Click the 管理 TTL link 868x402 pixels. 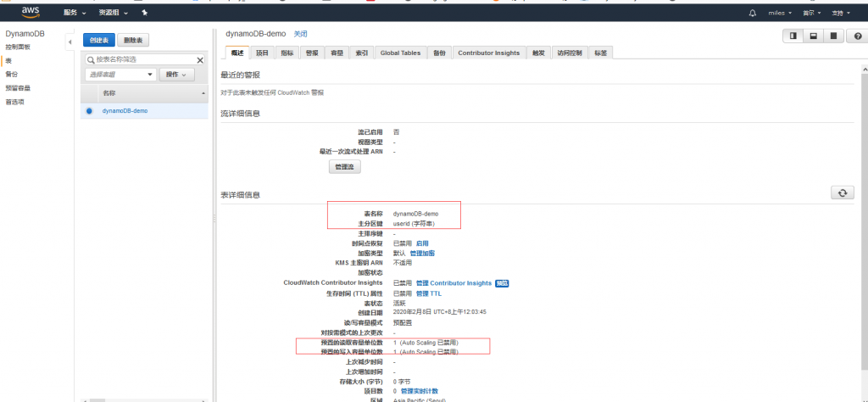428,293
